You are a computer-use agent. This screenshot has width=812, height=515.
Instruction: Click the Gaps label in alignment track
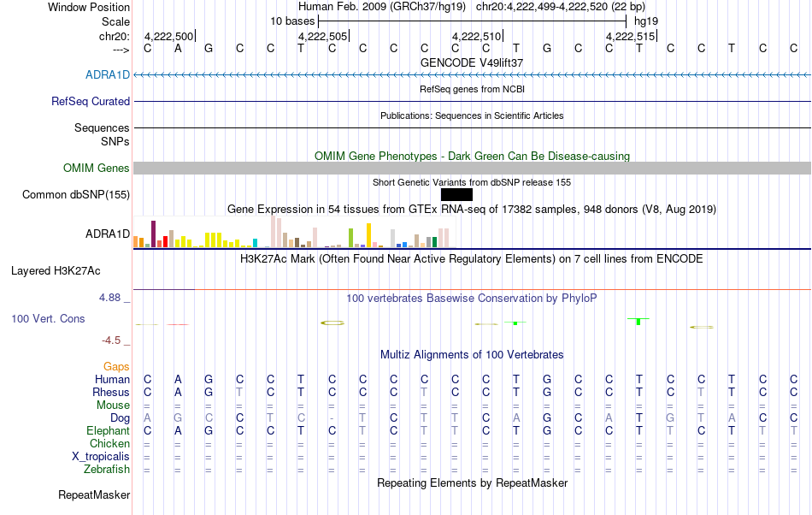116,366
